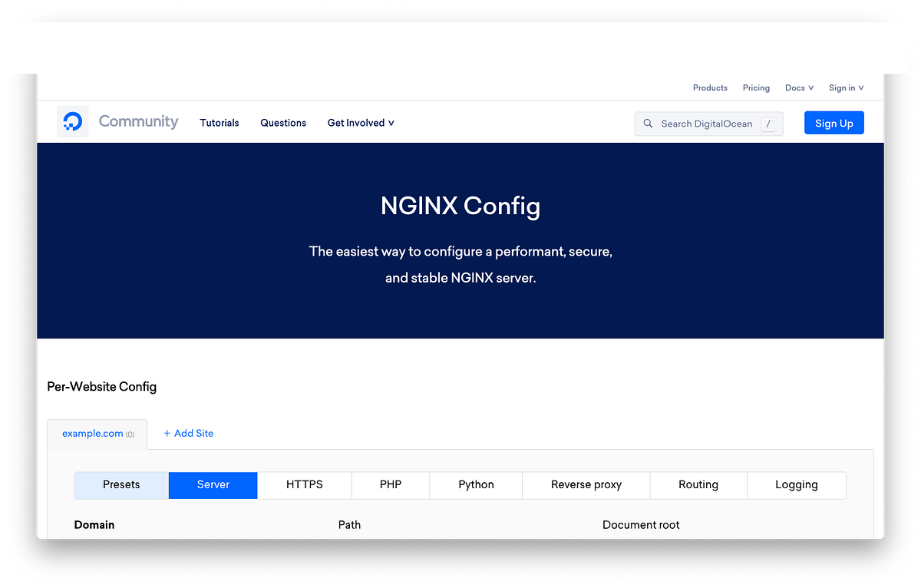Switch to the Reverse proxy tab
This screenshot has width=921, height=588.
pyautogui.click(x=586, y=485)
